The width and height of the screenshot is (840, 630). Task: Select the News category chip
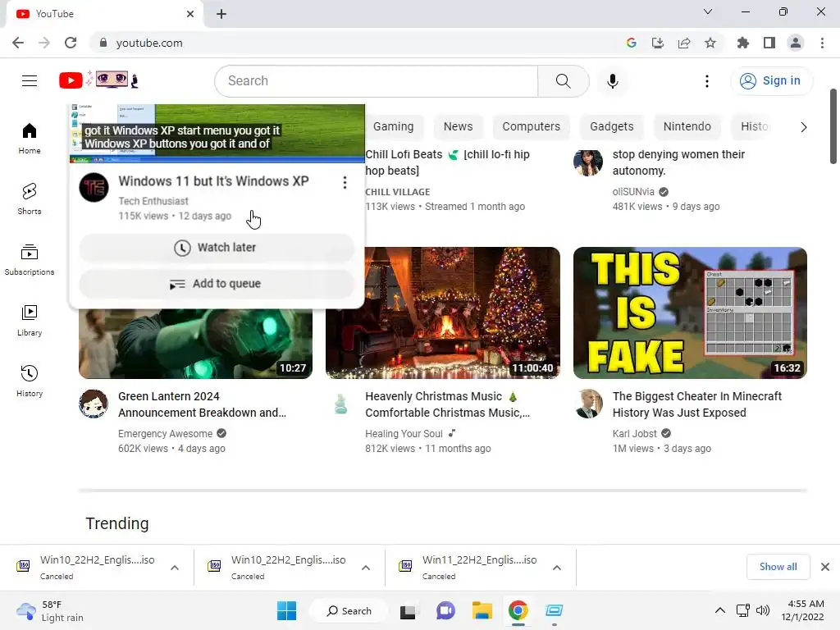(x=458, y=127)
